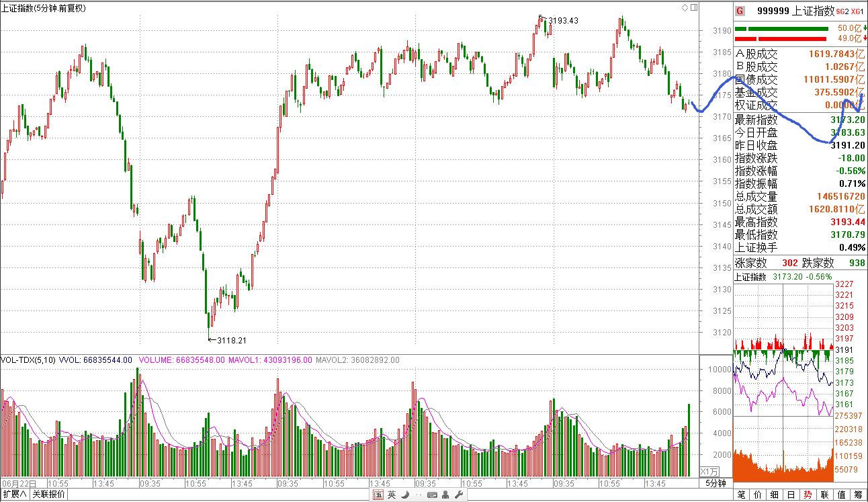Image resolution: width=868 pixels, height=502 pixels.
Task: Open the IME soft keyboard icon
Action: pos(432,495)
